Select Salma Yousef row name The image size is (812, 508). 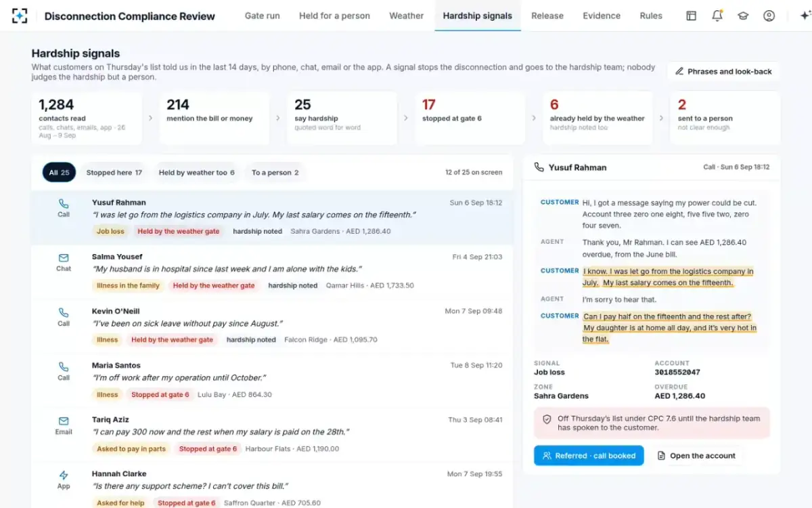[x=117, y=257]
